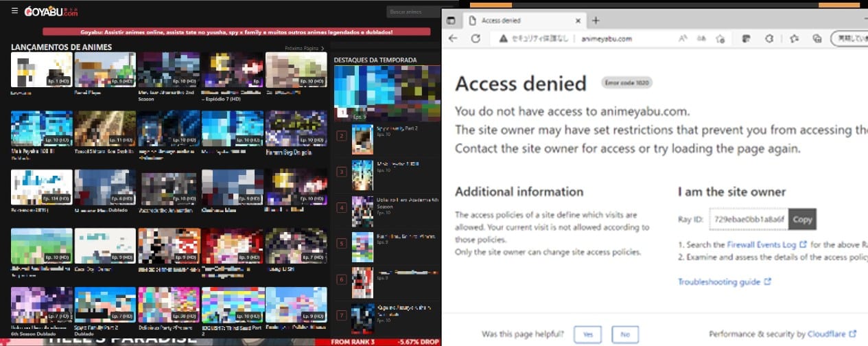Open the browser Favorites list icon
Viewport: 868px width, 346px height.
tap(793, 39)
